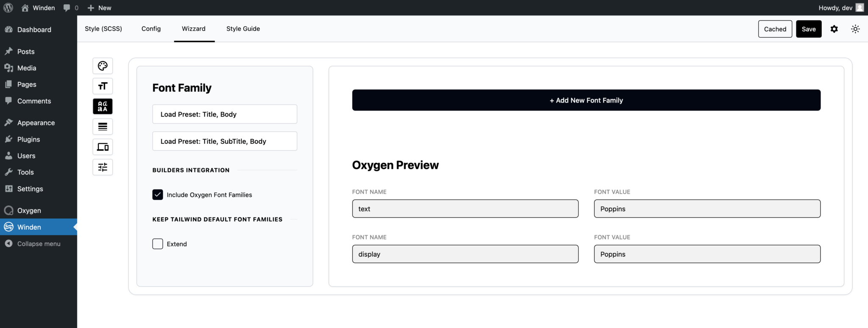Screen dimensions: 868x328
Task: Open Oxygen menu label
Action: point(29,211)
